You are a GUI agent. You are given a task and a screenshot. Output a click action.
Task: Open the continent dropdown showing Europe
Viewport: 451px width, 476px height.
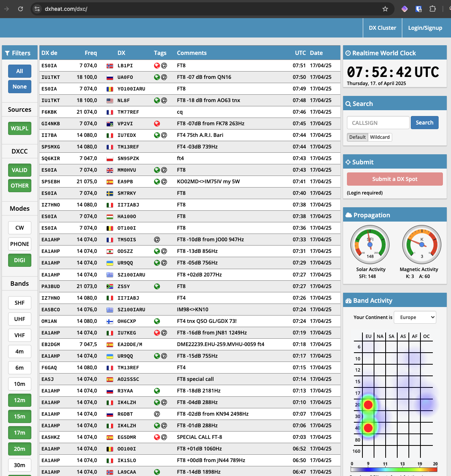point(415,317)
